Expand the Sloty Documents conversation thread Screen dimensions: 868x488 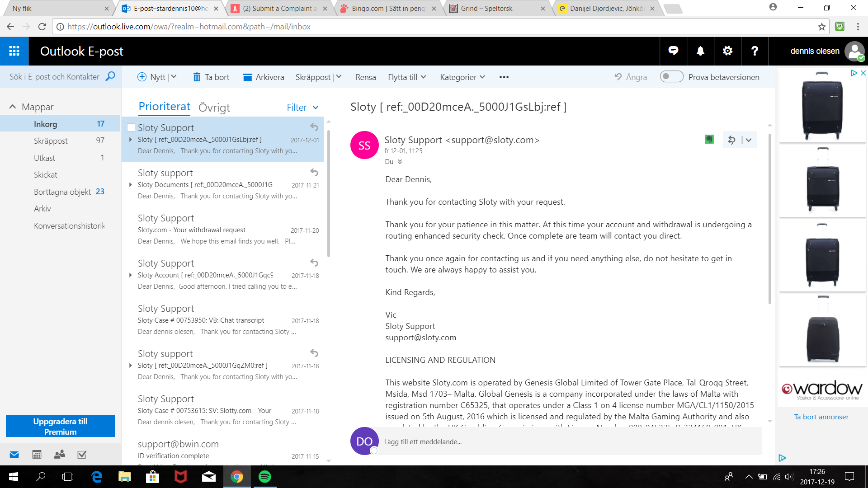(130, 184)
